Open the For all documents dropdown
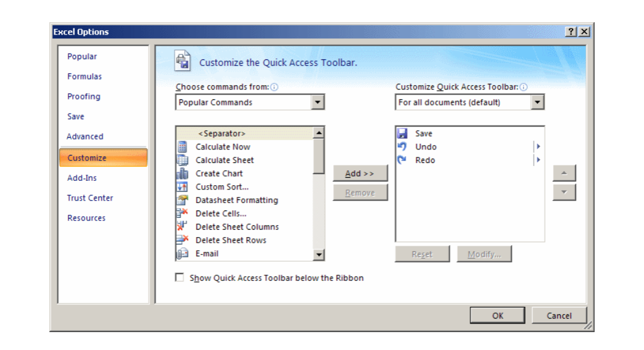Image resolution: width=644 pixels, height=350 pixels. tap(537, 102)
